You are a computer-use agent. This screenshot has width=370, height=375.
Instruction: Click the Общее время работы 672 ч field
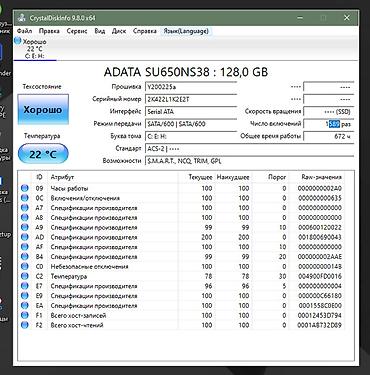(329, 136)
